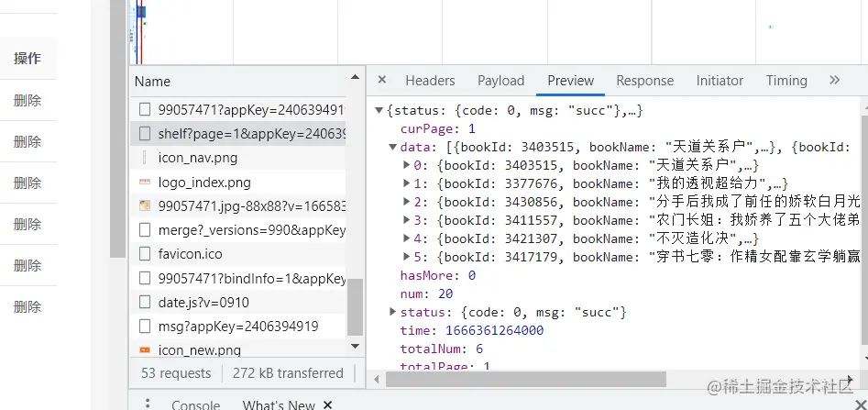The image size is (868, 410).
Task: Click preview horizontal scrollbar left arrow
Action: coord(377,380)
